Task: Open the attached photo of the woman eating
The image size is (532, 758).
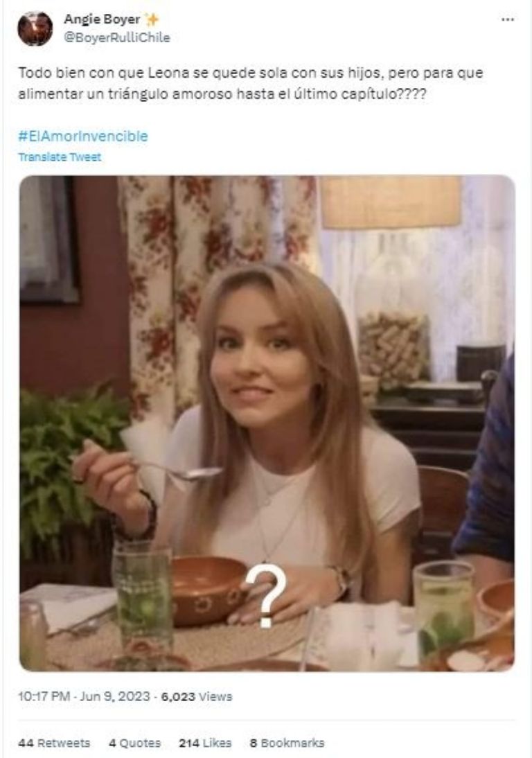Action: [267, 423]
